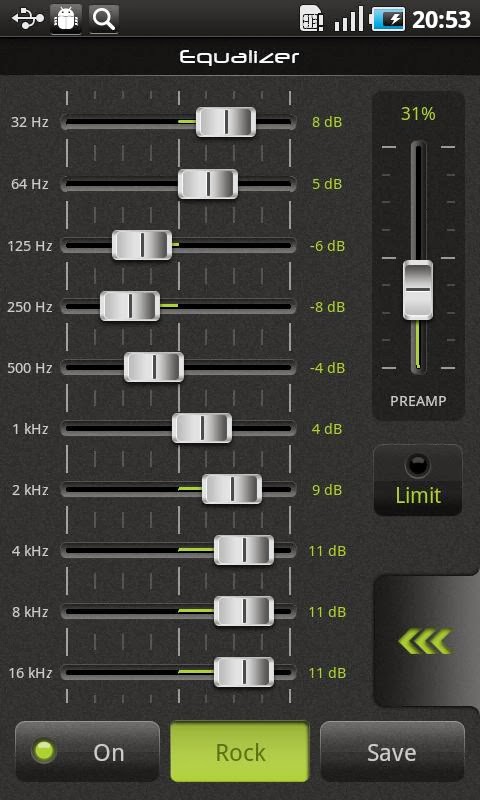Viewport: 480px width, 800px height.
Task: Tap the magnifier search icon in status bar
Action: coord(104,19)
